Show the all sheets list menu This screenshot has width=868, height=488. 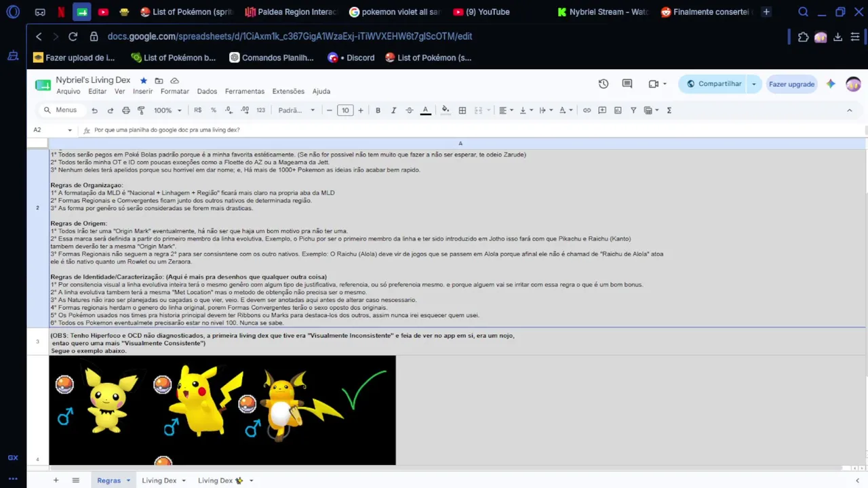[x=76, y=481]
